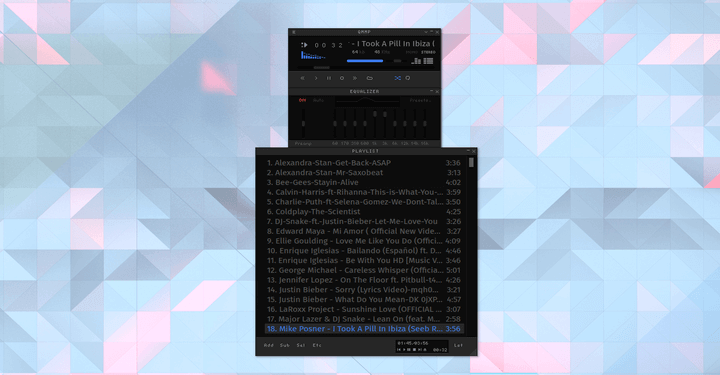Toggle repeat mode icon

pyautogui.click(x=408, y=78)
